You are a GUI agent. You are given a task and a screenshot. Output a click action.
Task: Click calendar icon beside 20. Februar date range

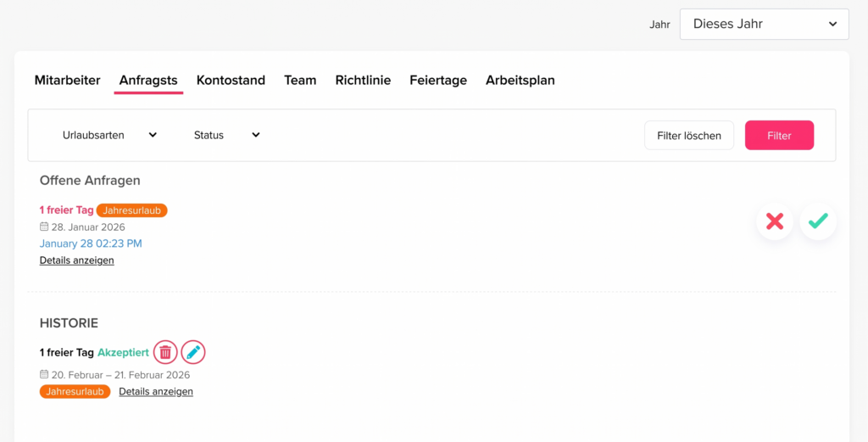click(44, 375)
